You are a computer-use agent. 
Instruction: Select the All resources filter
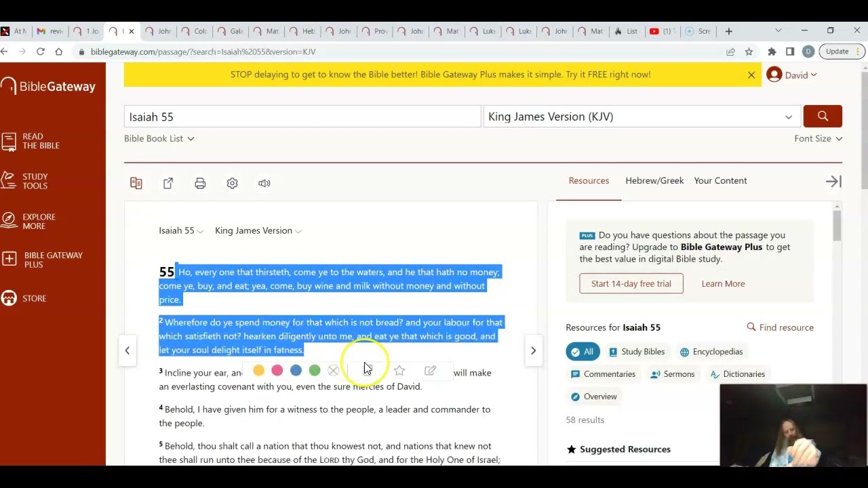(x=583, y=352)
